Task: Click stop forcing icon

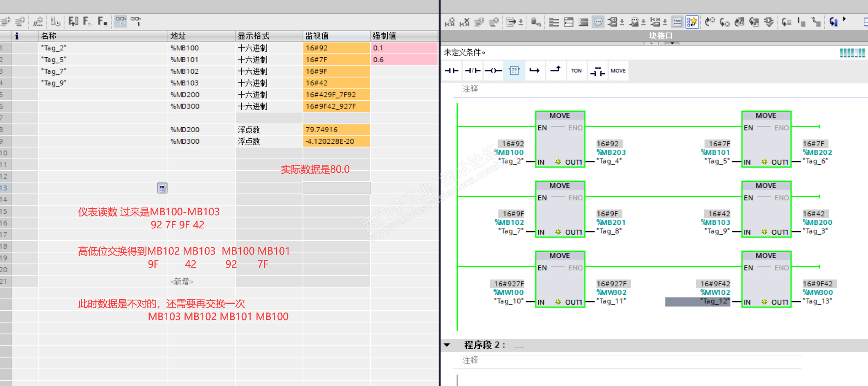Action: (x=102, y=21)
